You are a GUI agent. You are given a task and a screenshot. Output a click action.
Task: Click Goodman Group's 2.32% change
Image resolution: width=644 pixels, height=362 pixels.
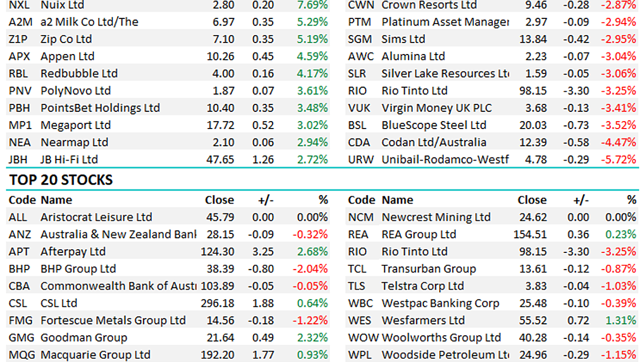point(312,338)
